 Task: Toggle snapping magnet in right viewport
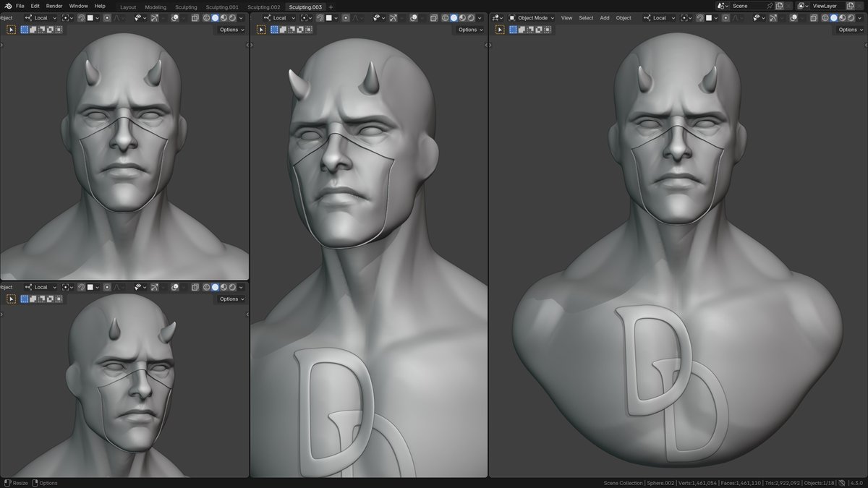coord(700,17)
